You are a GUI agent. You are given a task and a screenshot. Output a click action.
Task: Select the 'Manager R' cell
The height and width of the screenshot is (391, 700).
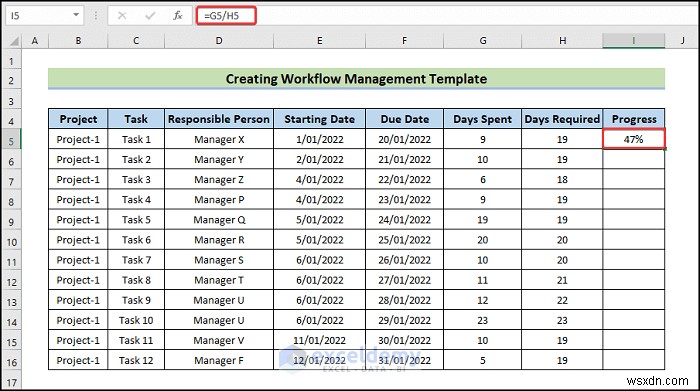219,240
